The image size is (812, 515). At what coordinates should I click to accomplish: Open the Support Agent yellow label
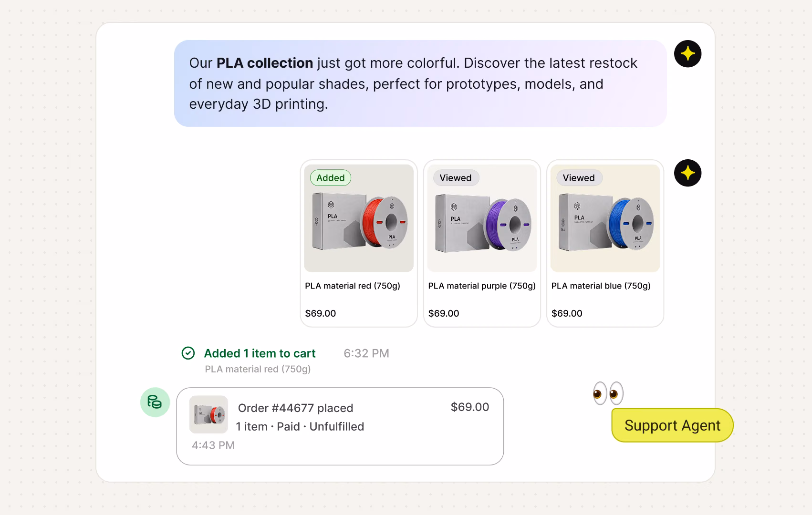672,425
